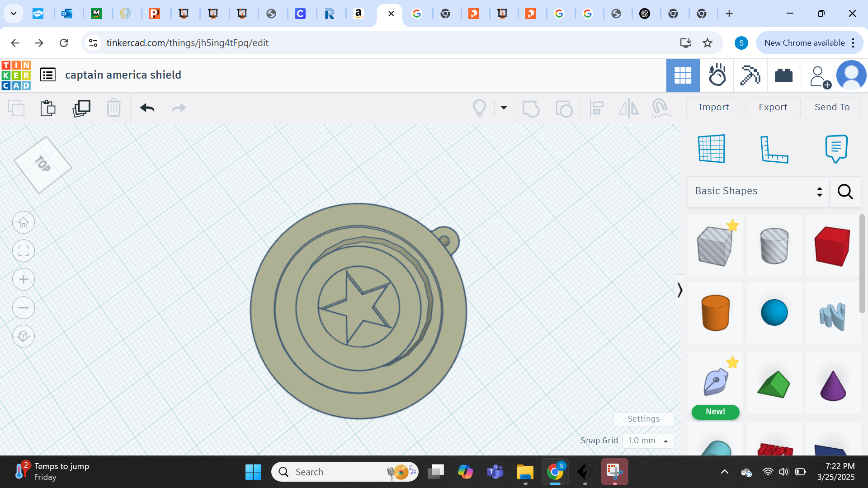868x488 pixels.
Task: Open the workplane Settings button
Action: pos(643,419)
